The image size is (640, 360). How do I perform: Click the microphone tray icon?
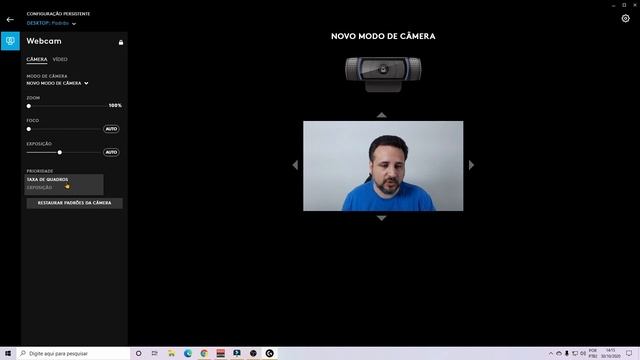pos(567,353)
